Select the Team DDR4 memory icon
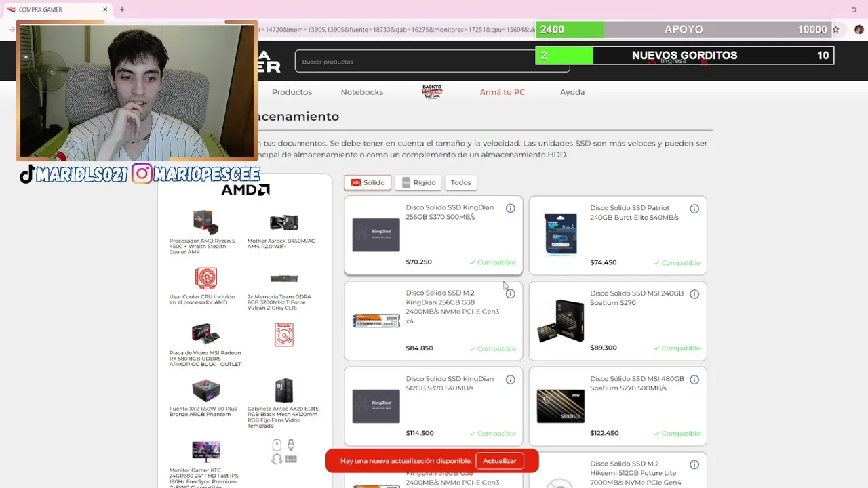 (283, 279)
